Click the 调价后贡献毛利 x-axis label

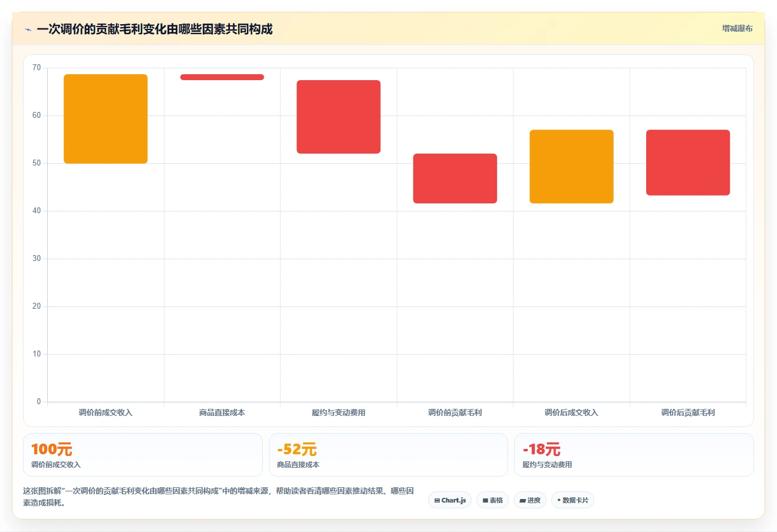point(688,412)
